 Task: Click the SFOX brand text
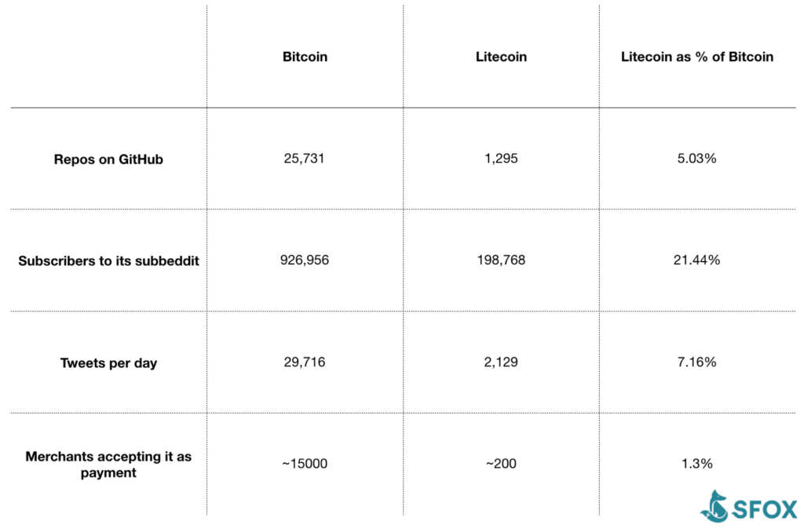click(765, 510)
